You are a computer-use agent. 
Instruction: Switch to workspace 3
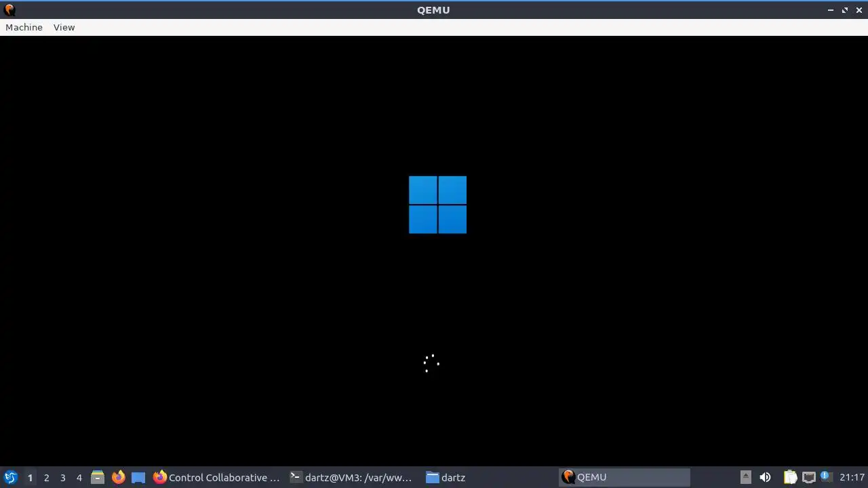[62, 478]
